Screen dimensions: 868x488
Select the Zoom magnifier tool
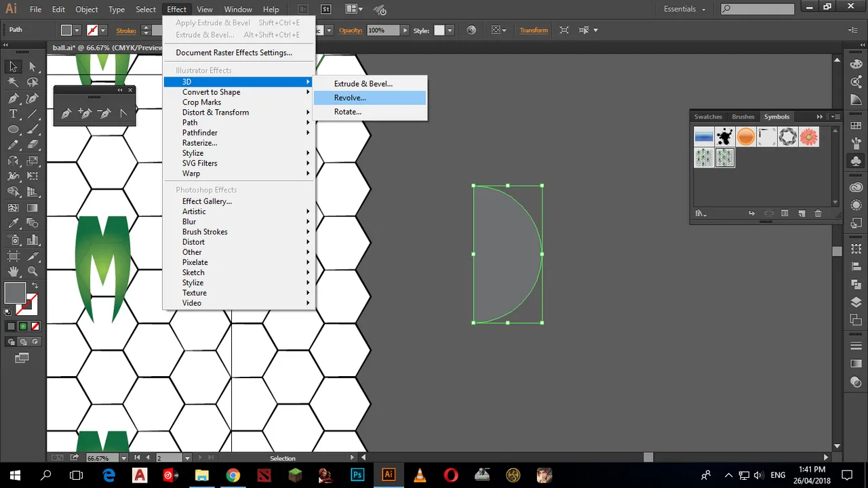pos(33,271)
